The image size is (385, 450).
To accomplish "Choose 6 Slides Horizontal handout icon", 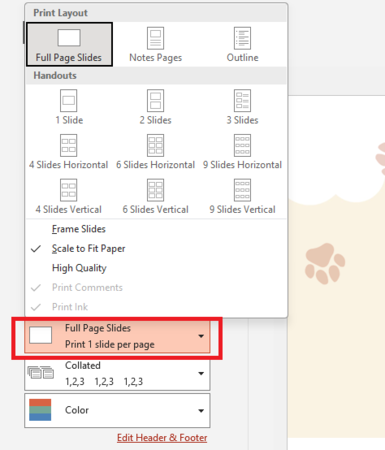I will pos(156,145).
